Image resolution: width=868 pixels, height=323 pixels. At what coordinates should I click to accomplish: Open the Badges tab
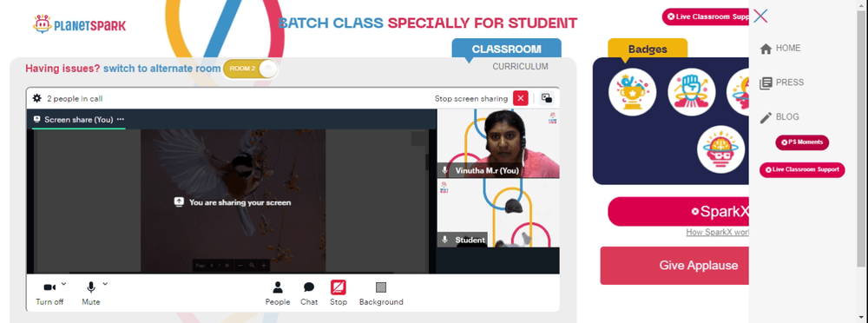coord(648,49)
